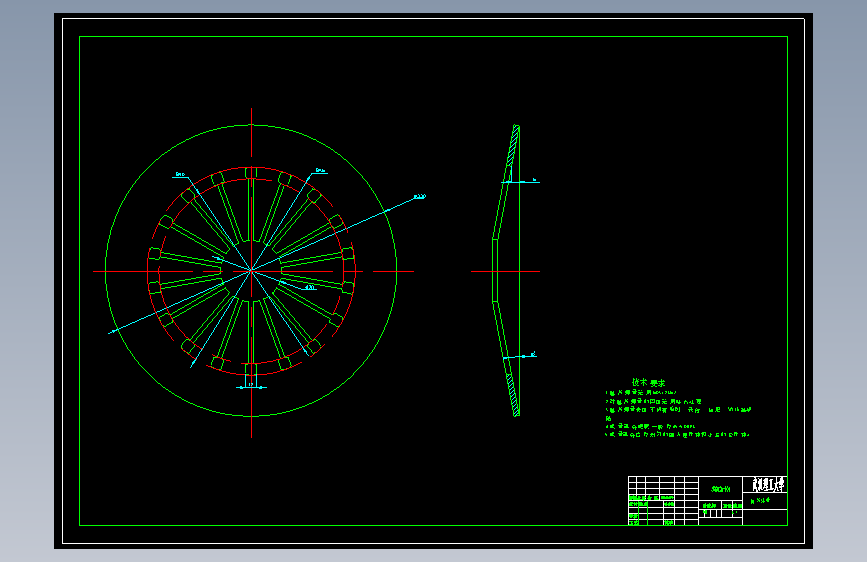The height and width of the screenshot is (562, 867).
Task: Select the bottom hatched area of section view
Action: pyautogui.click(x=514, y=395)
